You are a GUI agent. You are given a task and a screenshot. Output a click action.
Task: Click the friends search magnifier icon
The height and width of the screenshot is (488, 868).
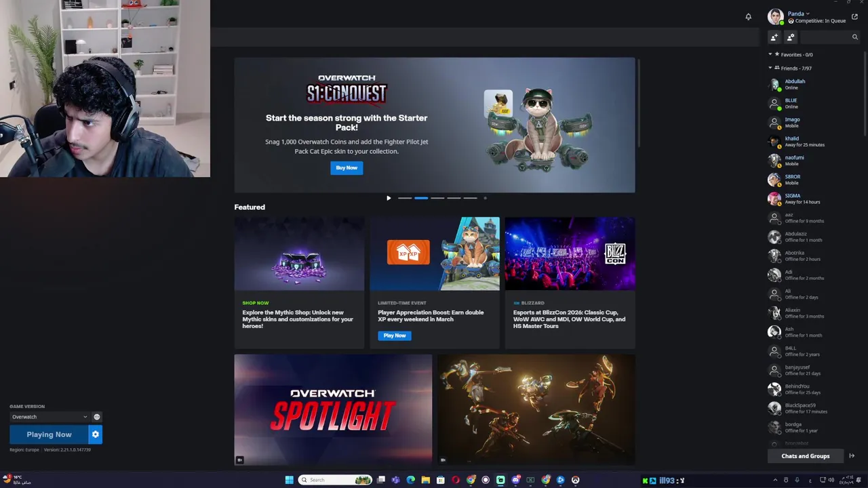click(854, 37)
